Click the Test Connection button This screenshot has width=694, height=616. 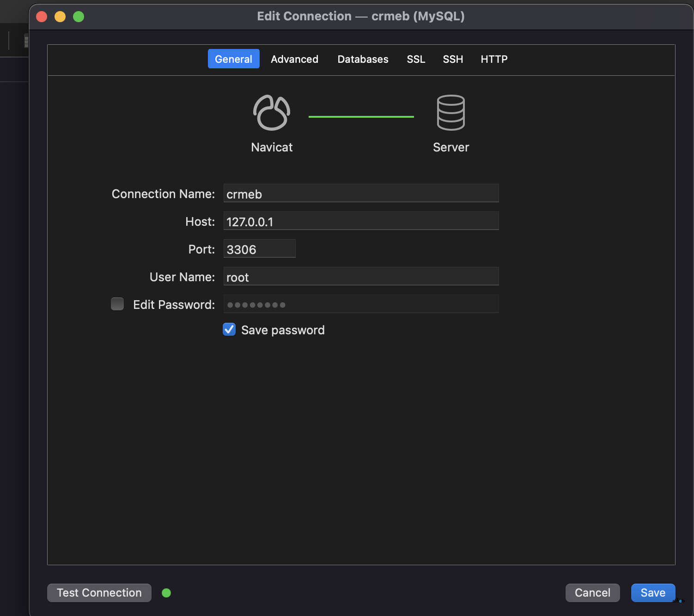point(99,593)
